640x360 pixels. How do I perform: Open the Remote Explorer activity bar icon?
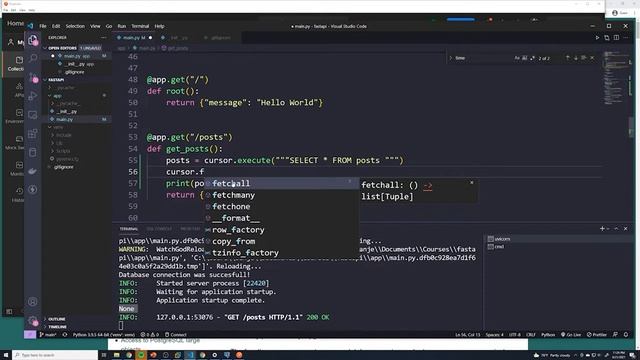(x=33, y=115)
